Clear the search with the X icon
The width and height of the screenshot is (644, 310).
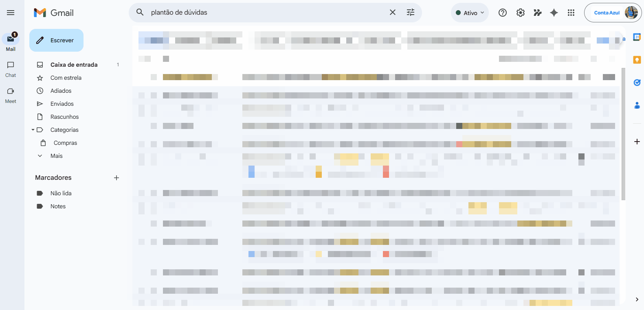tap(393, 12)
